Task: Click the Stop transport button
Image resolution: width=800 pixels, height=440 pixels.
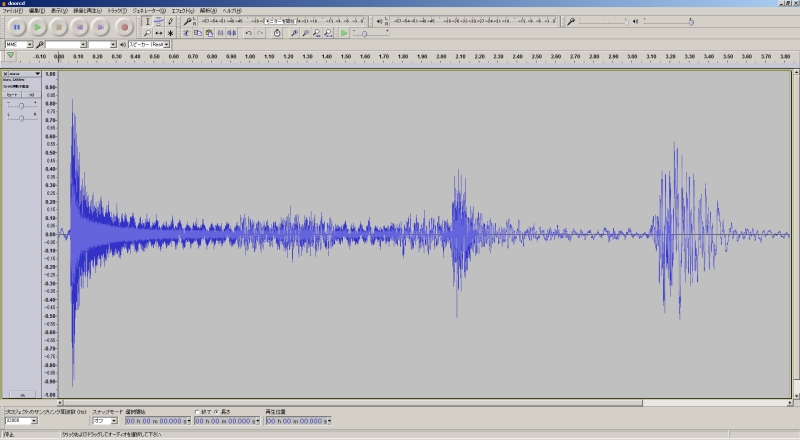Action: pos(59,27)
